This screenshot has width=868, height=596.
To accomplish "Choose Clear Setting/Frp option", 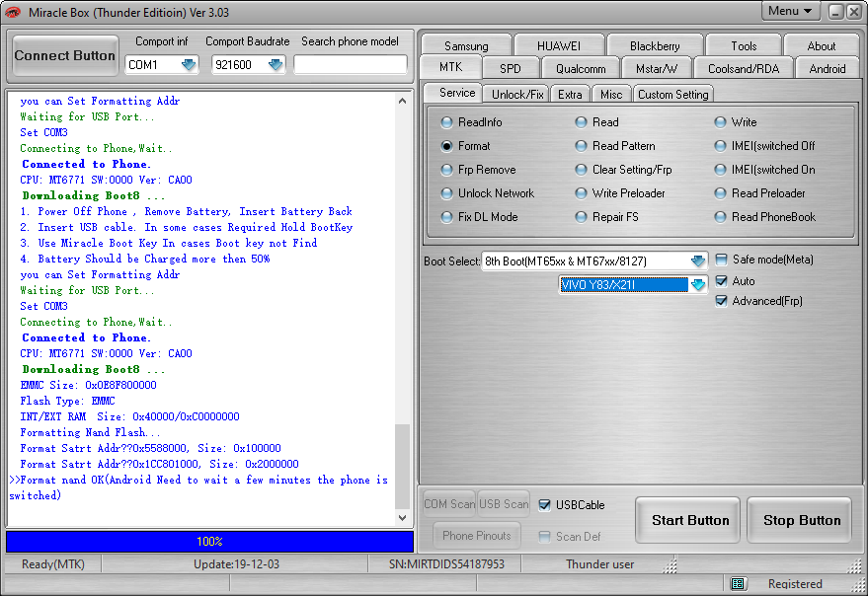I will pyautogui.click(x=624, y=170).
